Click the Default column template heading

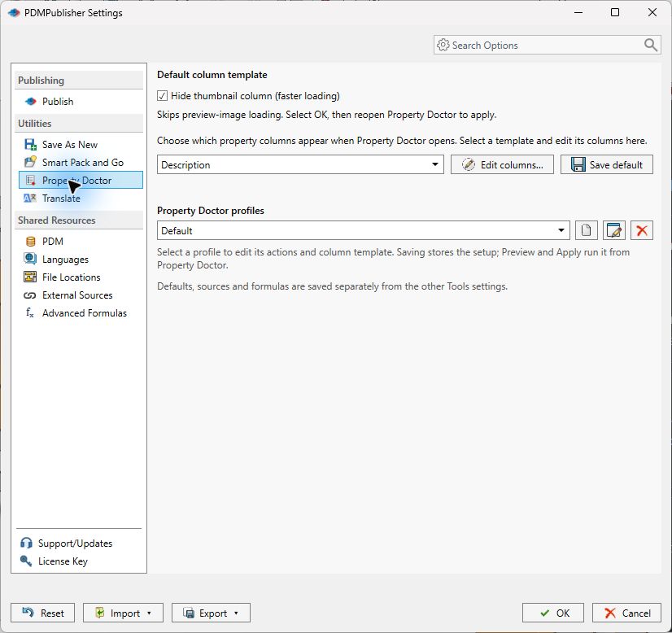[x=212, y=75]
